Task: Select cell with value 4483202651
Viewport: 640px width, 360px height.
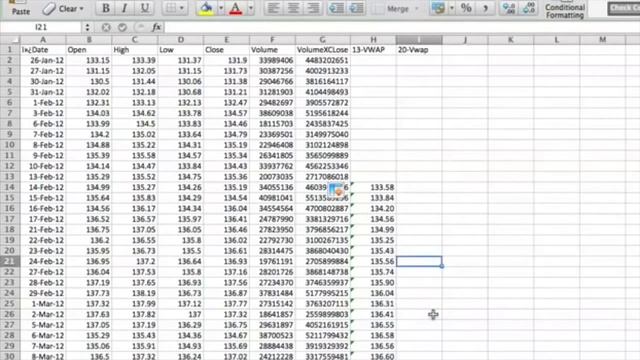Action: [x=322, y=60]
